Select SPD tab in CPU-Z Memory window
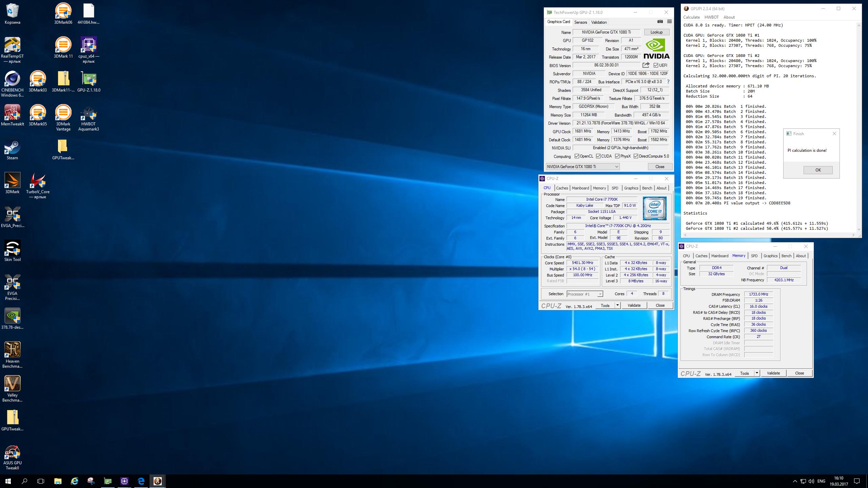The height and width of the screenshot is (488, 868). pos(754,256)
